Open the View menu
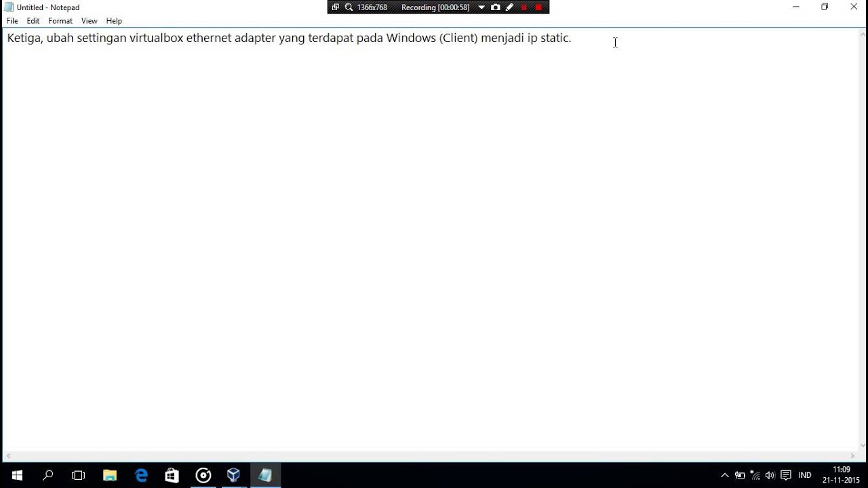 (90, 21)
